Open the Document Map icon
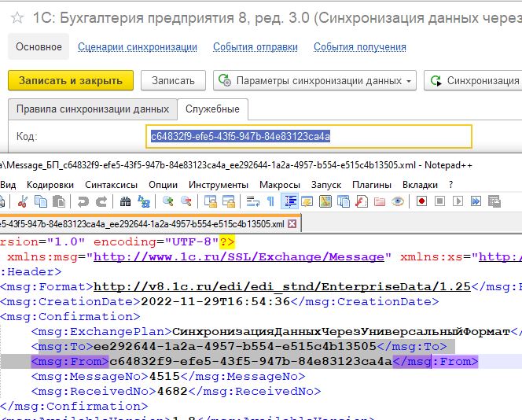The width and height of the screenshot is (522, 420). point(325,201)
